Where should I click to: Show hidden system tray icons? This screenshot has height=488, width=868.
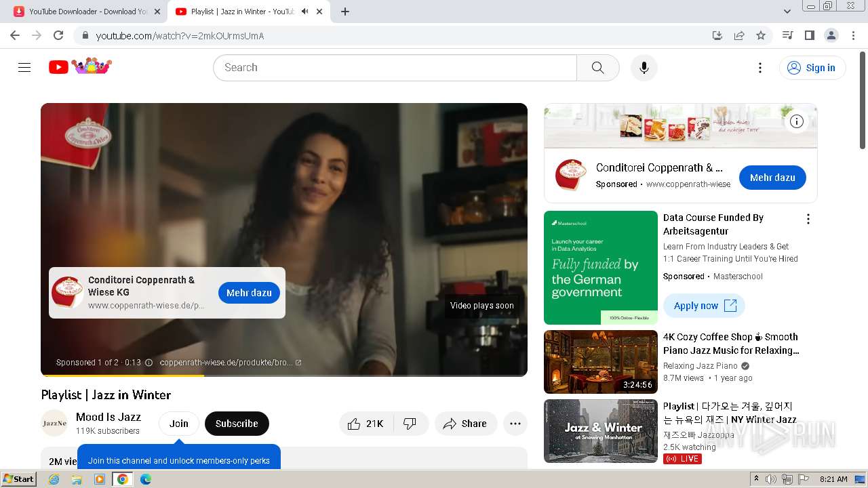pyautogui.click(x=757, y=479)
